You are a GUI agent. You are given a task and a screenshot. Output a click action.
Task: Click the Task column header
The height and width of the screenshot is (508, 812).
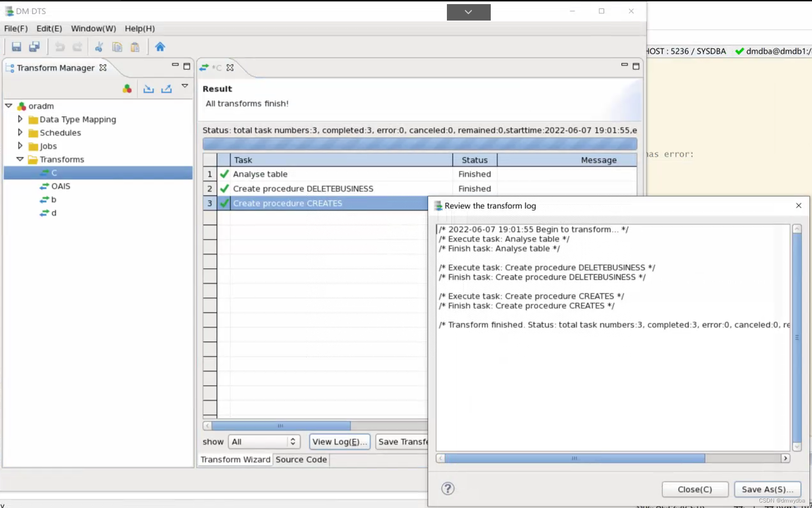click(341, 160)
